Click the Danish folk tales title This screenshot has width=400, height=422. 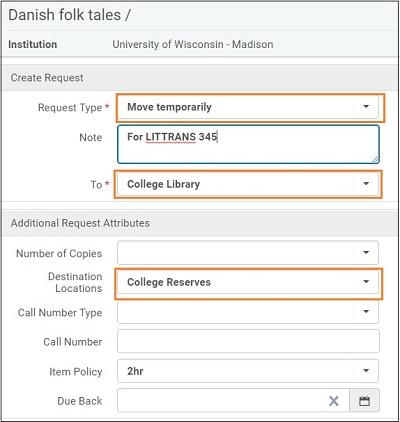point(70,15)
